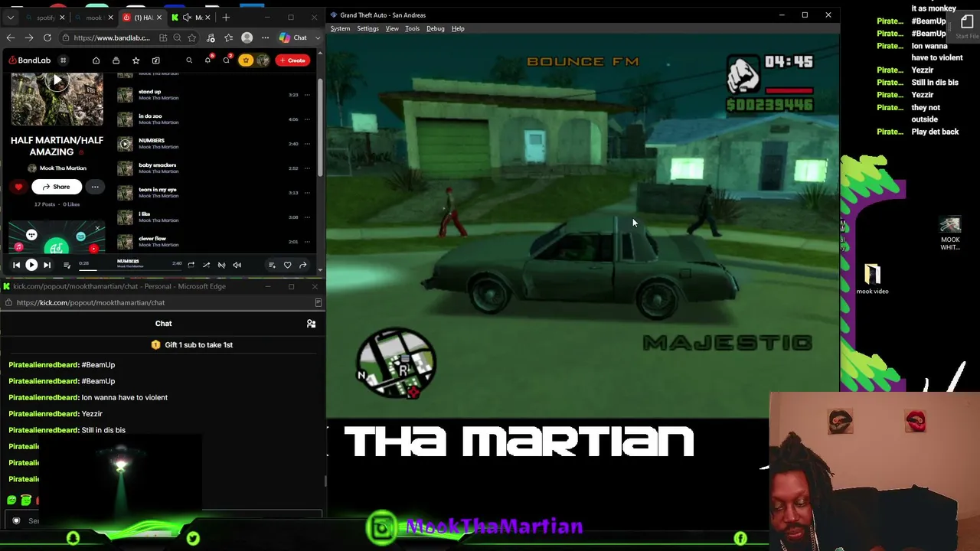
Task: Open the play queue icon in player
Action: pyautogui.click(x=67, y=265)
